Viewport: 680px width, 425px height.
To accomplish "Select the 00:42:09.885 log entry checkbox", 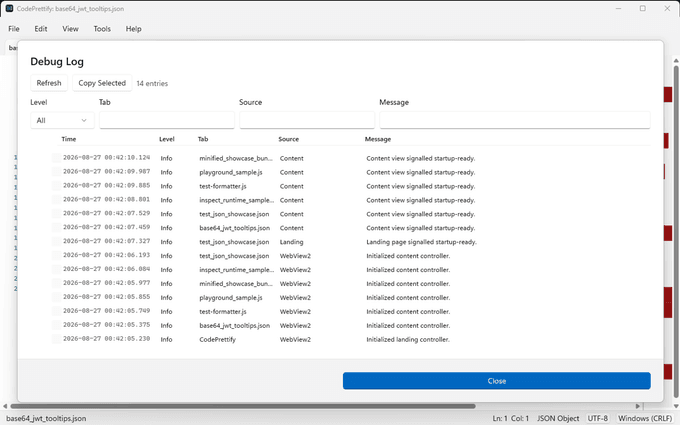I will pos(56,186).
